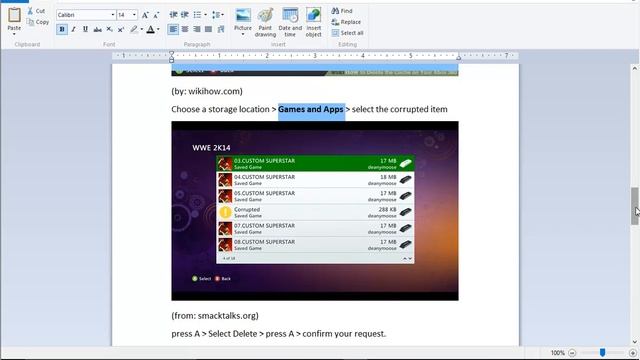Screen dimensions: 640x360
Task: Shrink the font size
Action: (156, 15)
